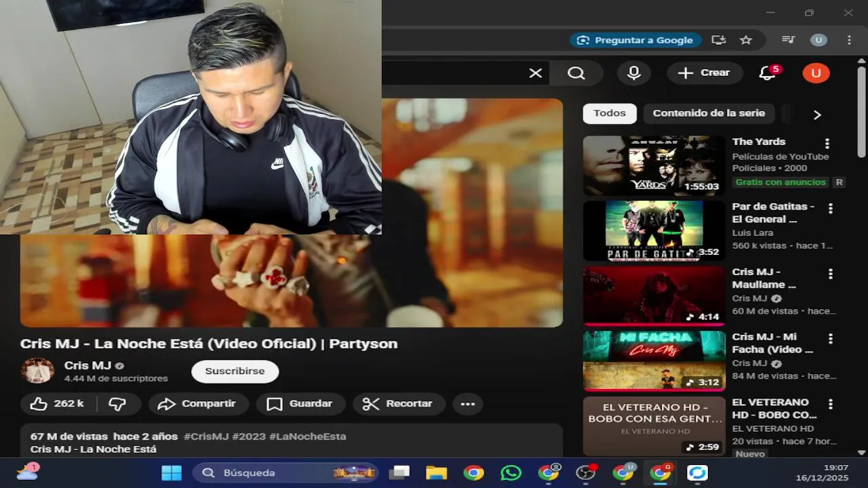The image size is (868, 488).
Task: Open WhatsApp from taskbar
Action: pos(511,472)
